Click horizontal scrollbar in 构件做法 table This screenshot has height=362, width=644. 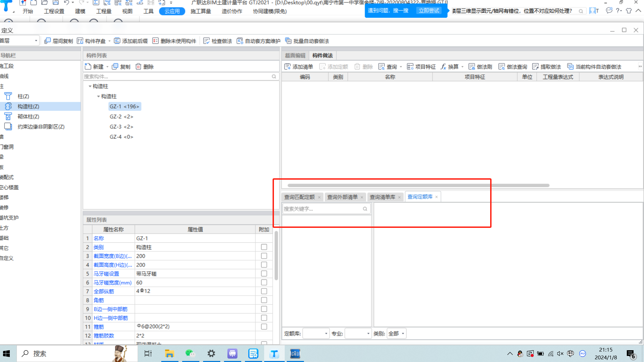point(419,185)
